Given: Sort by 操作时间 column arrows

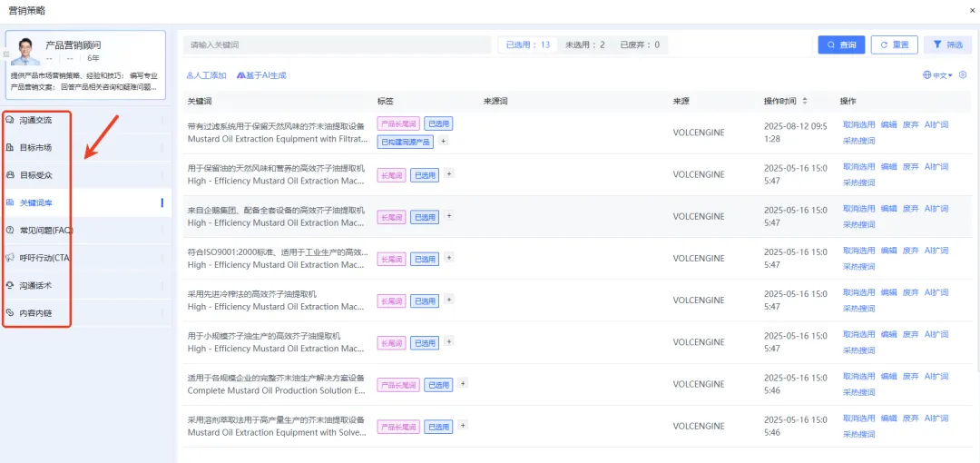Looking at the screenshot, I should click(804, 101).
